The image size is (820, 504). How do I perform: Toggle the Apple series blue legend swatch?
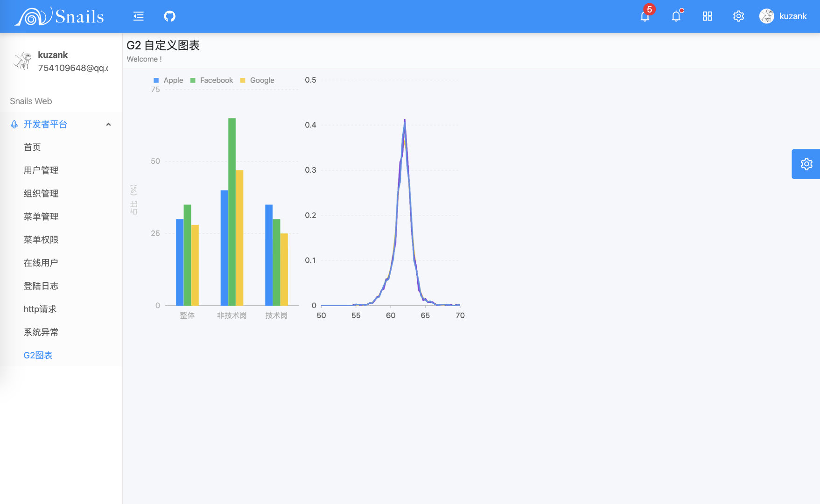(x=156, y=80)
